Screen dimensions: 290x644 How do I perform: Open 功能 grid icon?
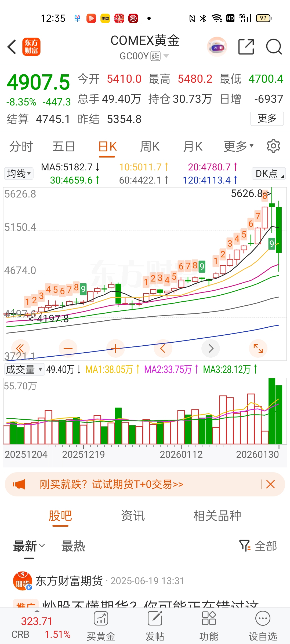[x=209, y=618]
